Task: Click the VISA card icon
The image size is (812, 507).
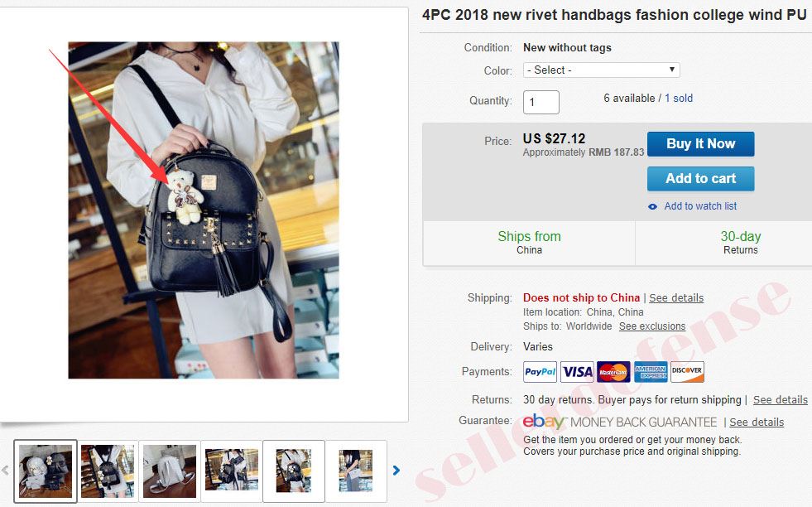Action: 577,372
